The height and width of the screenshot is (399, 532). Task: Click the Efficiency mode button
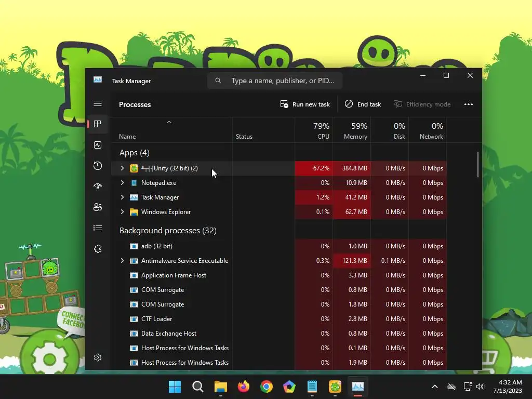point(422,104)
